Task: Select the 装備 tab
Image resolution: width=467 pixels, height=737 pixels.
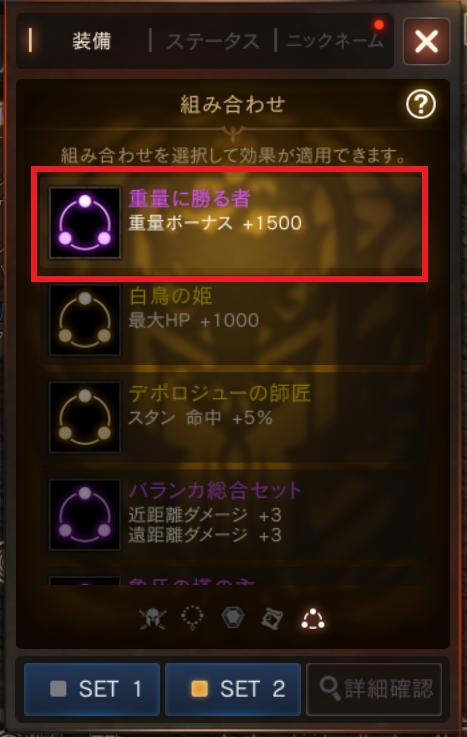Action: coord(92,41)
